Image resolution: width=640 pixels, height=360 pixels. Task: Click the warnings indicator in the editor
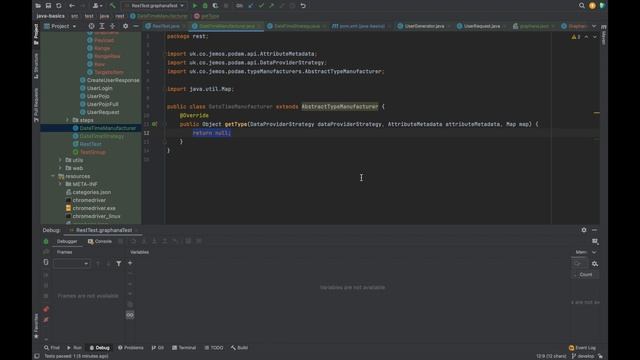[x=576, y=37]
